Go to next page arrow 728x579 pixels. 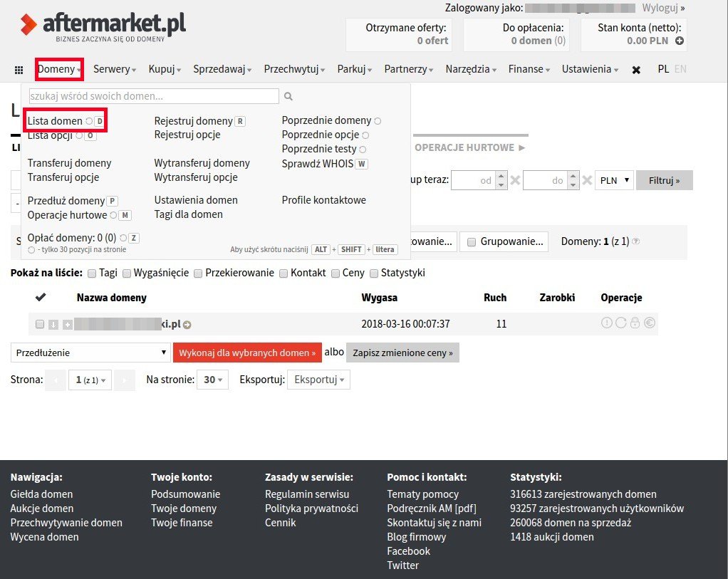[125, 380]
